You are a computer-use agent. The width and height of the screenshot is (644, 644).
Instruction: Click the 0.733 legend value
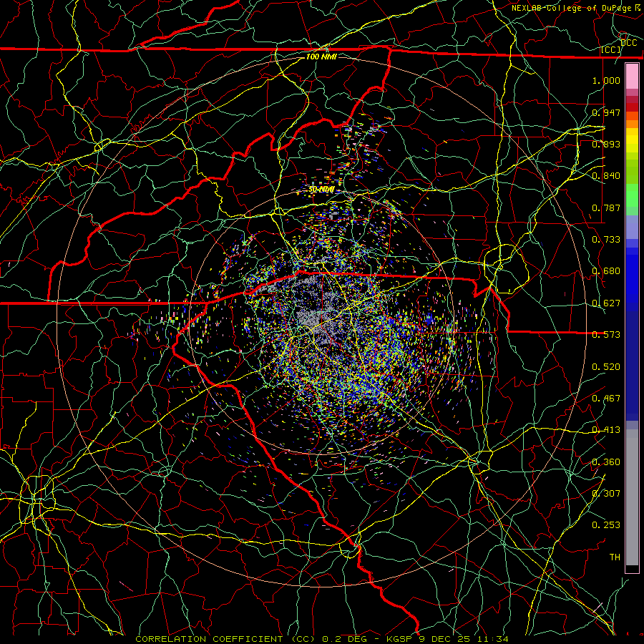606,240
